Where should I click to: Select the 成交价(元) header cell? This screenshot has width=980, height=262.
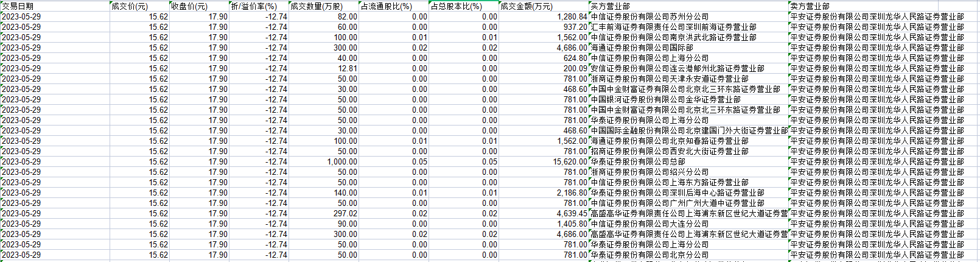pyautogui.click(x=139, y=6)
